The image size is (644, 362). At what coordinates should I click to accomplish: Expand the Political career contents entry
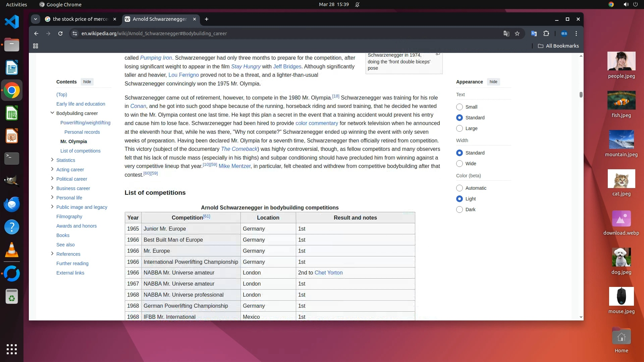pyautogui.click(x=52, y=179)
